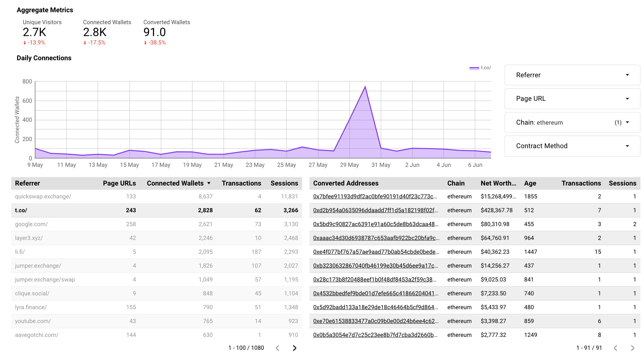Viewport: 644px width, 362px height.
Task: Go to previous page of Referrer table
Action: click(277, 348)
